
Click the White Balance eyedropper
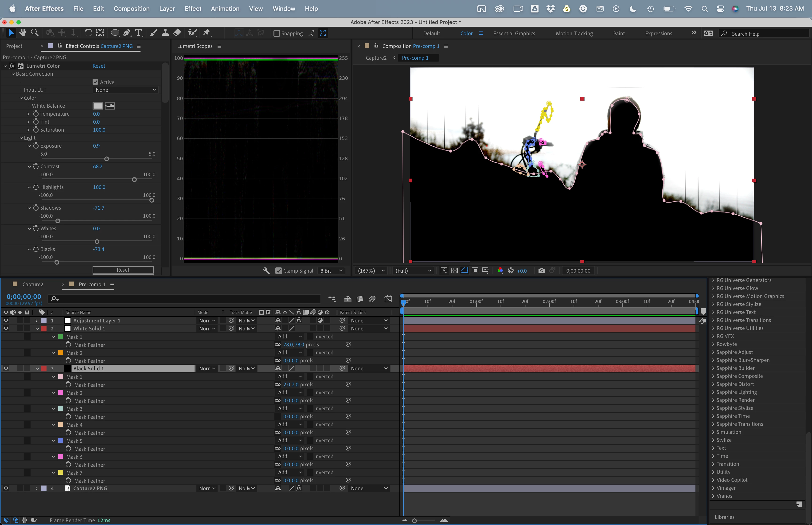(110, 106)
